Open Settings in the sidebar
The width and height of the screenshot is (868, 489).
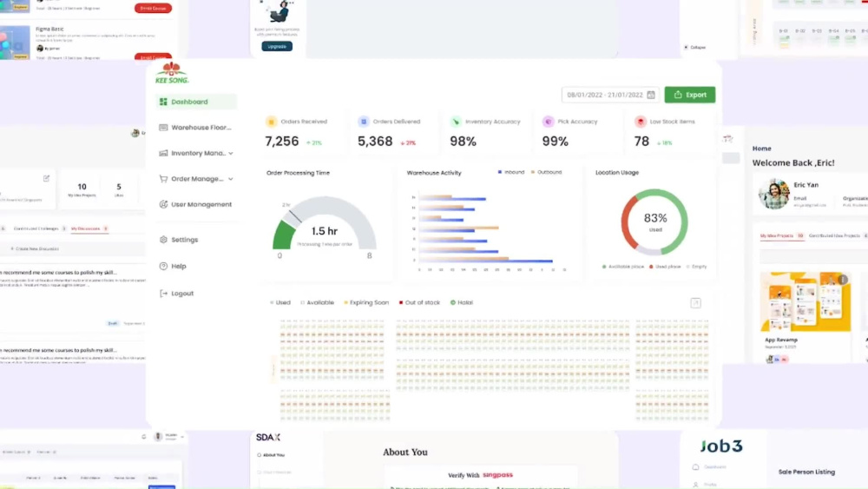(x=179, y=240)
